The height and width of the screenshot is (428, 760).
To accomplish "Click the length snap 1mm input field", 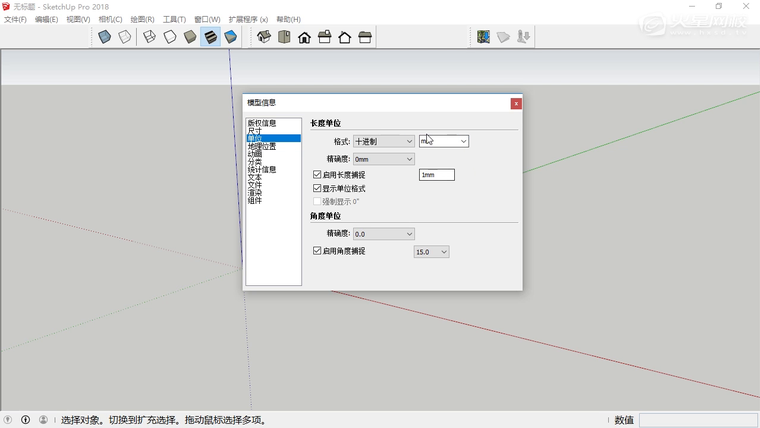I will (436, 175).
